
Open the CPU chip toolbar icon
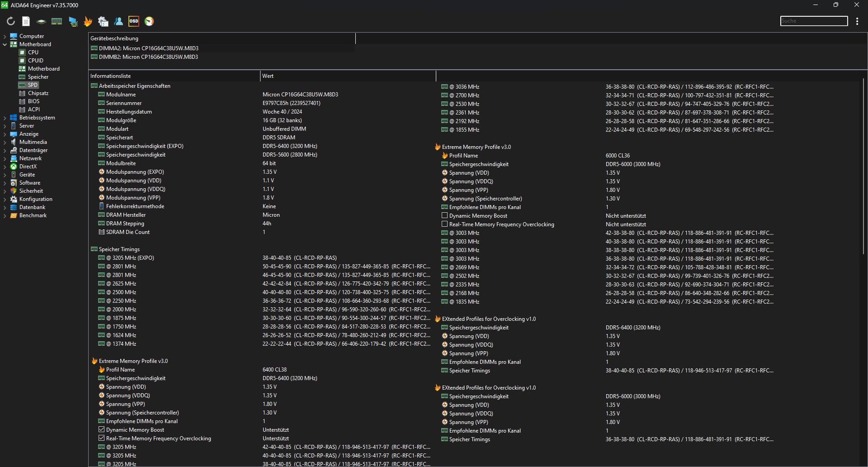[41, 21]
